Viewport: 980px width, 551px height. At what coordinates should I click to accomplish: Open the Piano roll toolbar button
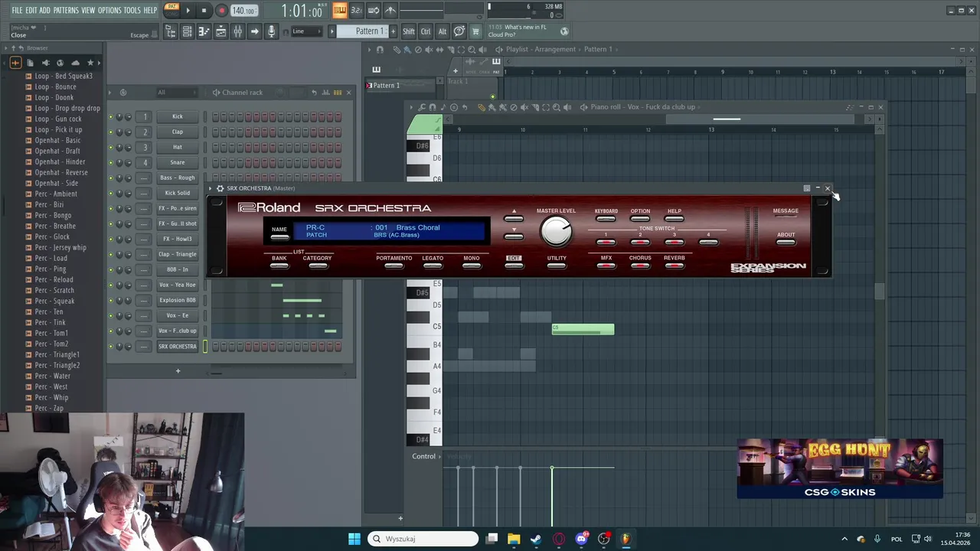(x=204, y=31)
